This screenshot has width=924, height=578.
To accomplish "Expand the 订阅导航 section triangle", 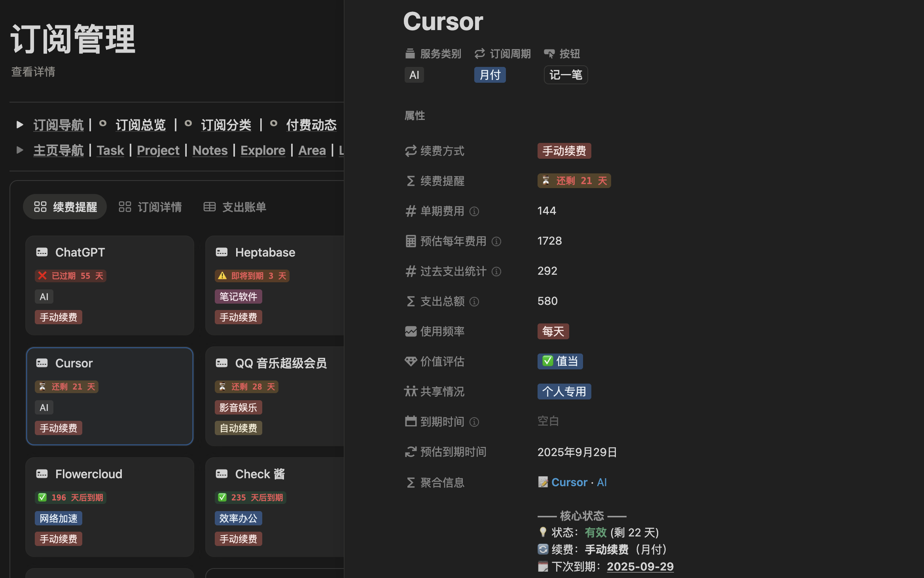I will coord(19,124).
